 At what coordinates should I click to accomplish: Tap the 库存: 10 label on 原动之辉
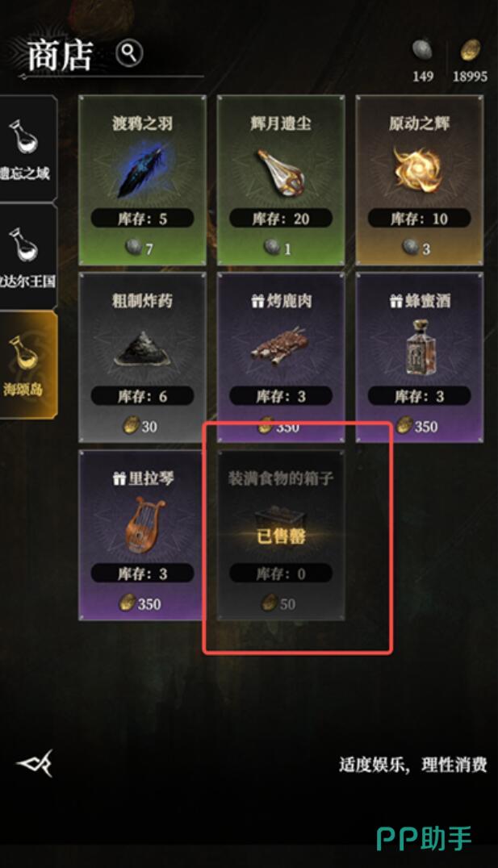pyautogui.click(x=420, y=219)
